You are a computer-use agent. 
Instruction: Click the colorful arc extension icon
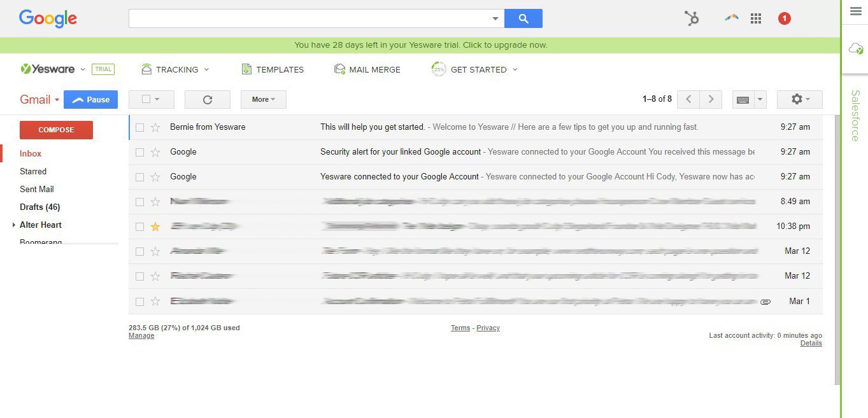tap(731, 18)
